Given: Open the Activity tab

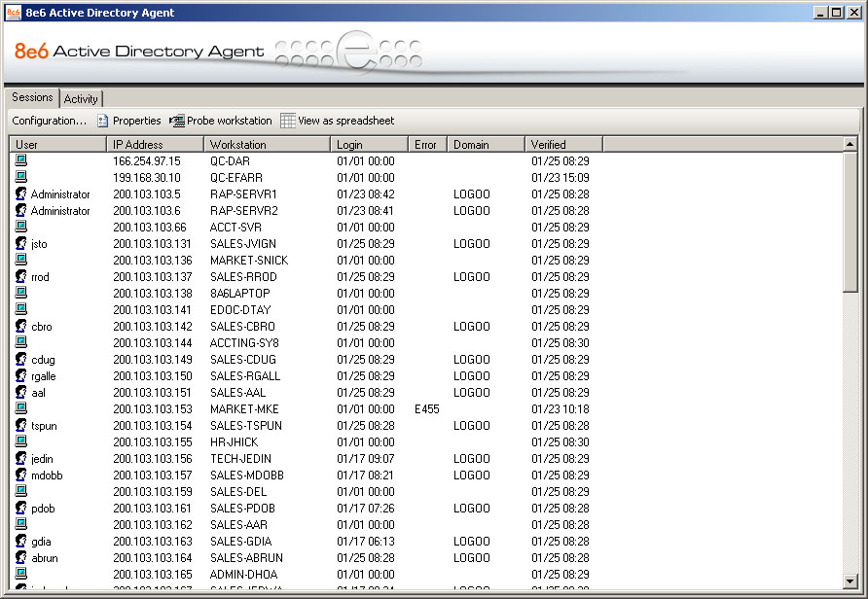Looking at the screenshot, I should 81,99.
